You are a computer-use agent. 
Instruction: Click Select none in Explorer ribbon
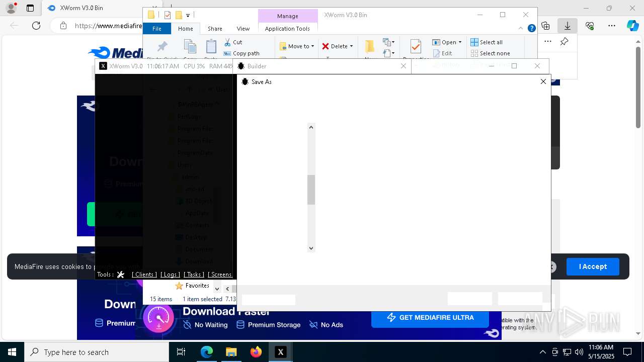490,53
